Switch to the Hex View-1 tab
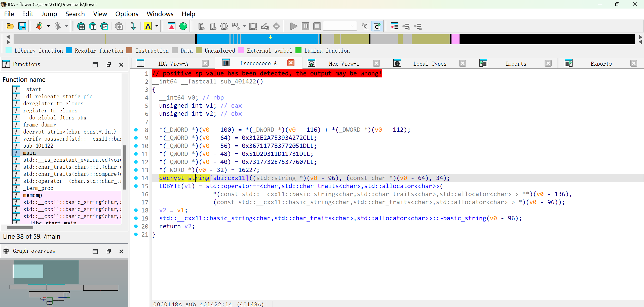 [x=344, y=63]
